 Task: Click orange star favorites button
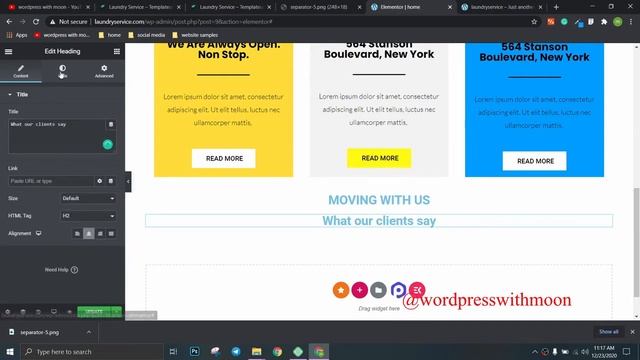click(341, 290)
